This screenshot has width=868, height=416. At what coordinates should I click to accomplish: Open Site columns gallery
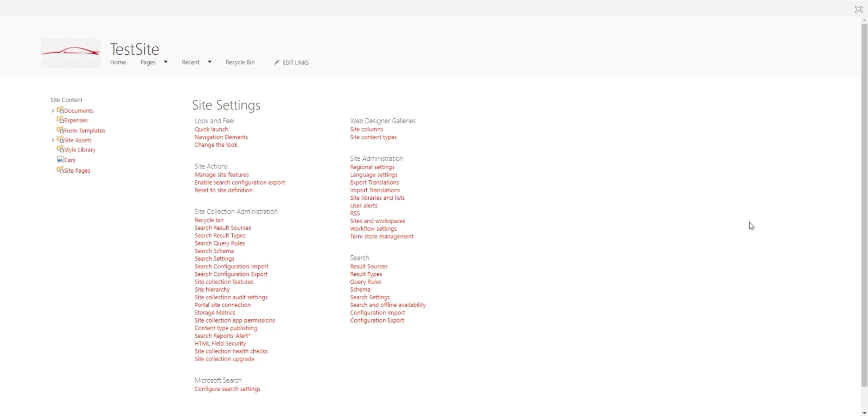click(x=366, y=129)
